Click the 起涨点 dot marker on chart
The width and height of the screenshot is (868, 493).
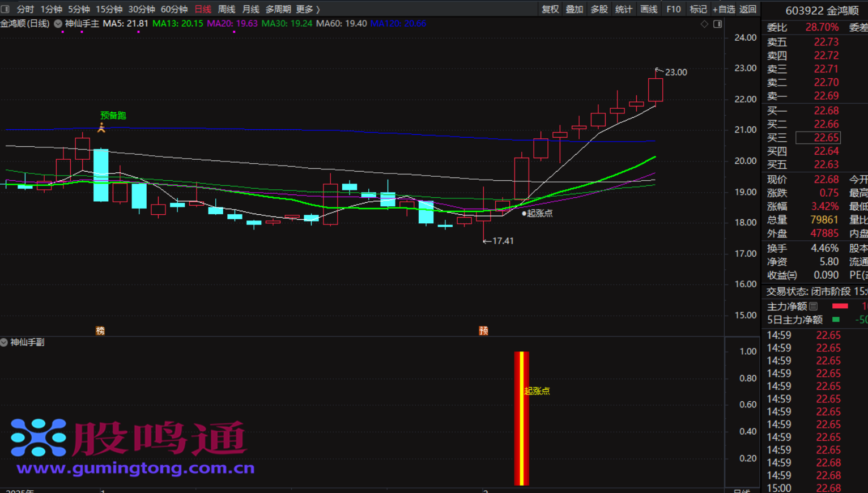pos(524,214)
